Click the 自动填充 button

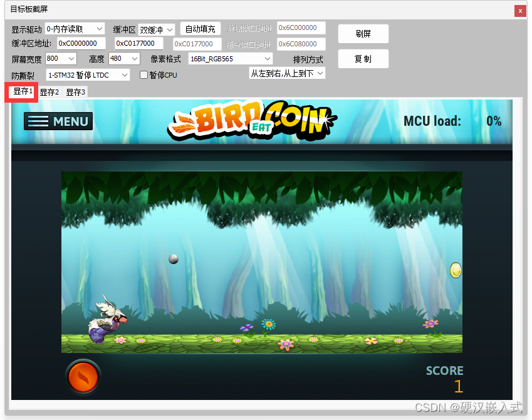click(x=200, y=29)
